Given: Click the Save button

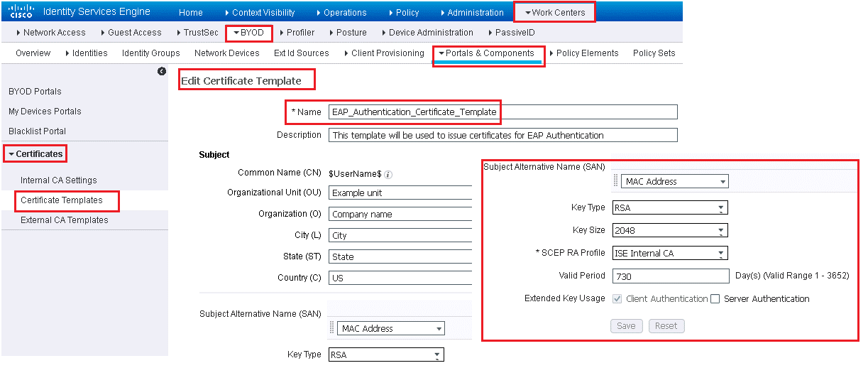Looking at the screenshot, I should tap(626, 326).
